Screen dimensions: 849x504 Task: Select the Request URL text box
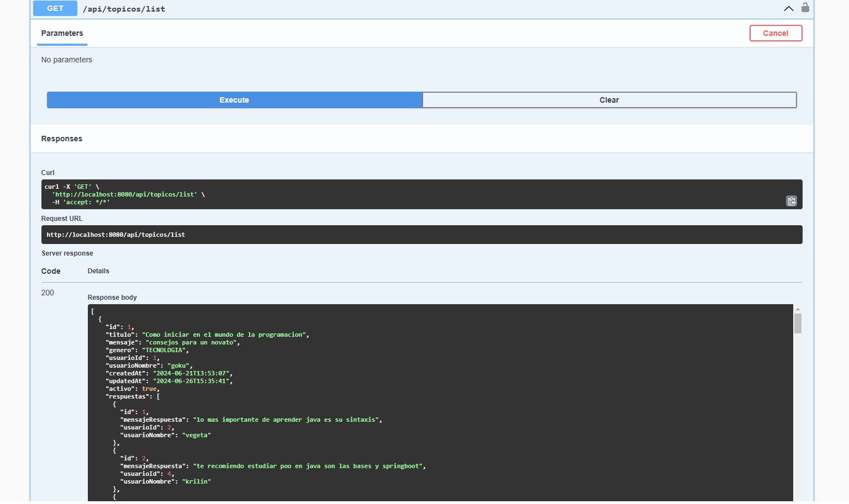click(x=421, y=235)
